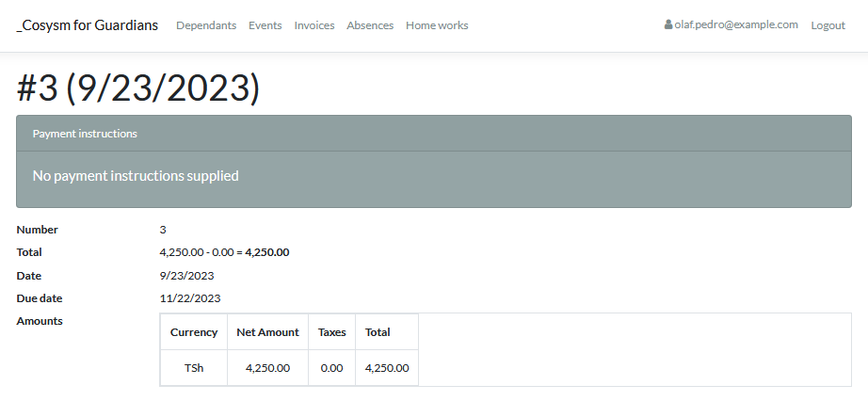This screenshot has width=868, height=417.
Task: Go to the Dependants menu item
Action: (x=206, y=25)
